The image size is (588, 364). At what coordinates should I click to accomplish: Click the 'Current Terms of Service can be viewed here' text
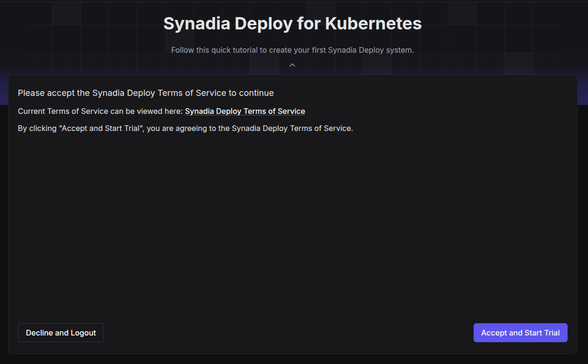[x=100, y=111]
